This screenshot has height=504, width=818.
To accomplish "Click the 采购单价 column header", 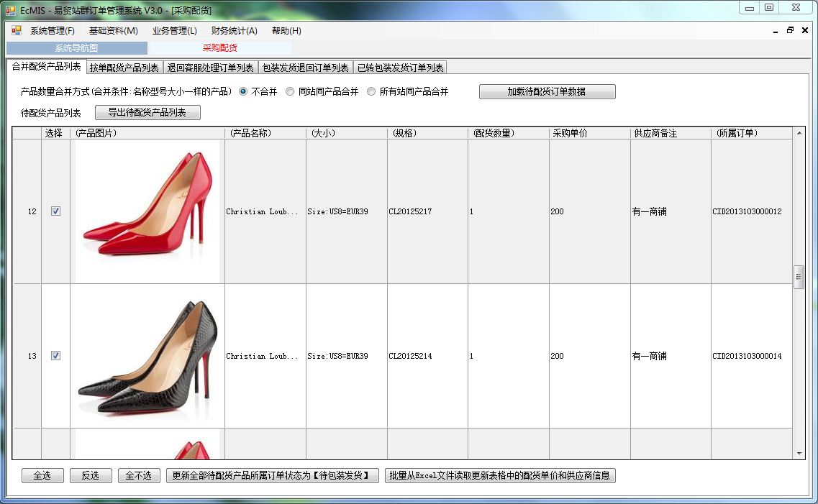I will point(590,134).
